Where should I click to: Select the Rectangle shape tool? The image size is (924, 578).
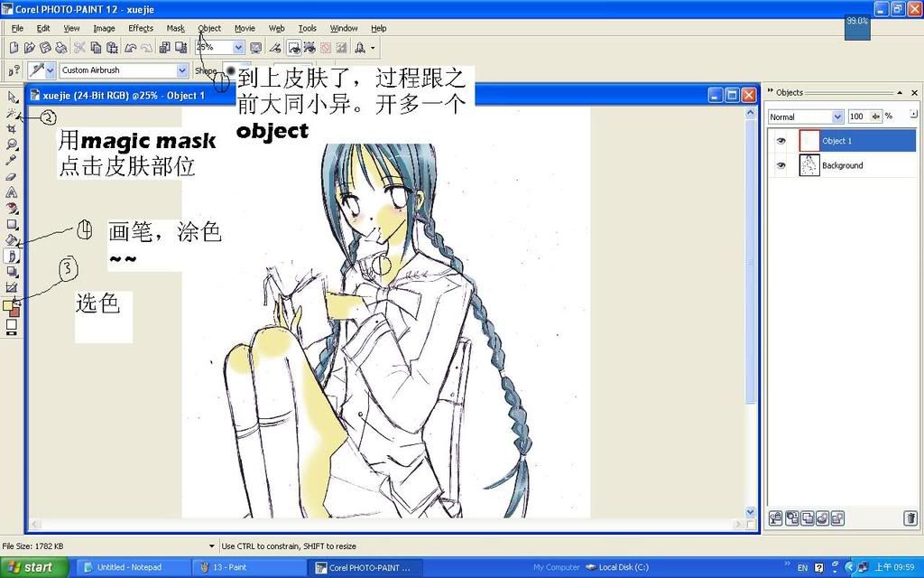click(x=12, y=224)
